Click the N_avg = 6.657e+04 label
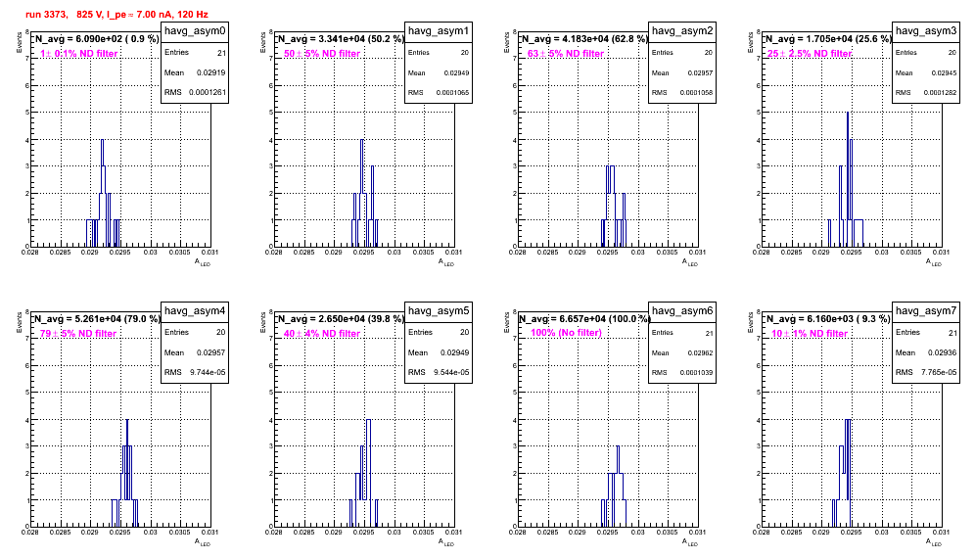 (x=584, y=319)
